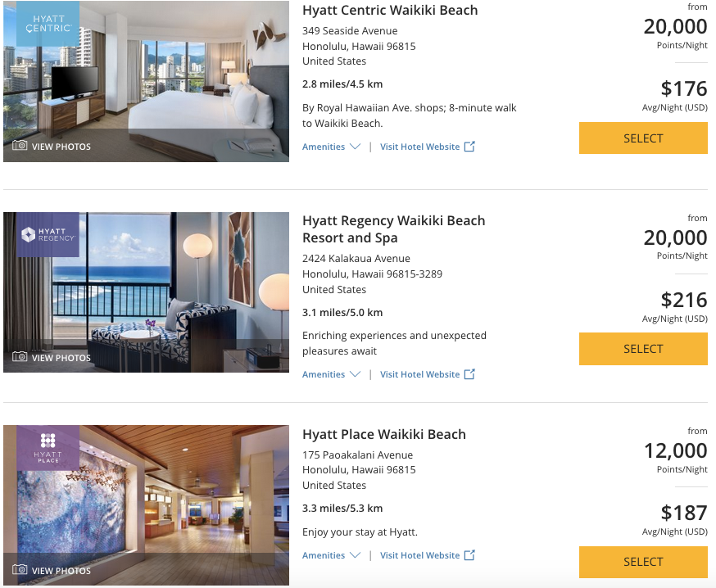This screenshot has width=716, height=588.
Task: Open Hyatt Regency Waikiki Beach Resort title
Action: point(393,221)
